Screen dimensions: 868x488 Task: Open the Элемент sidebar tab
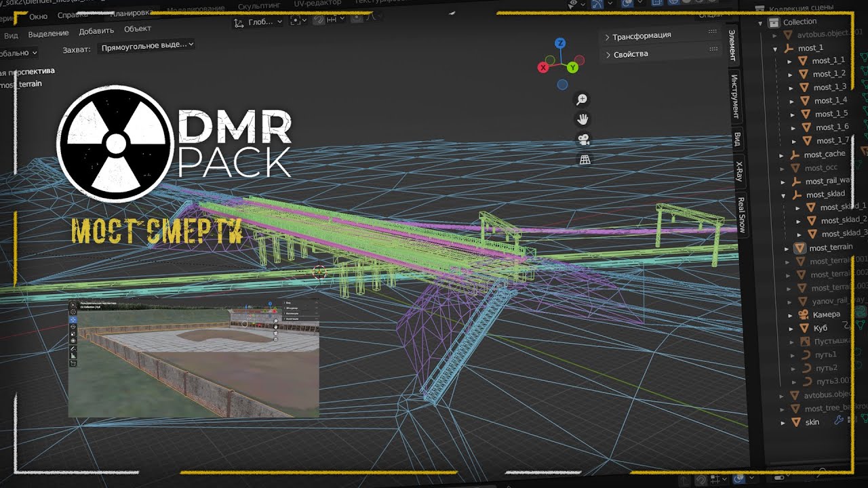[x=732, y=45]
